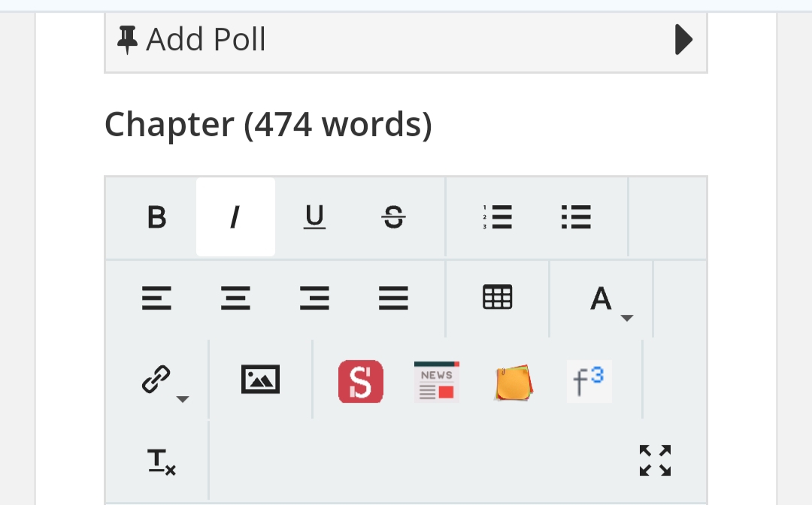
Task: Toggle bold formatting
Action: tap(156, 218)
